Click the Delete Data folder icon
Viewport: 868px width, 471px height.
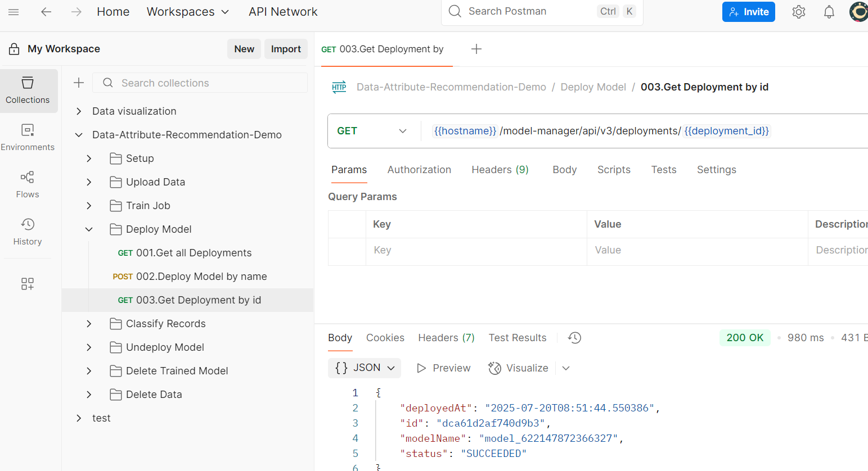(x=116, y=395)
